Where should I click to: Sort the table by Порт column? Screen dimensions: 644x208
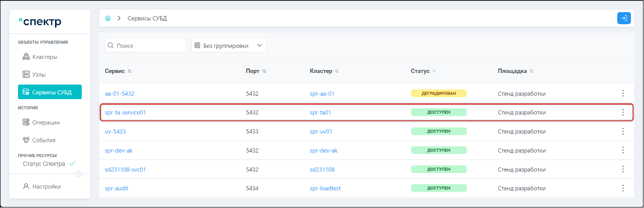(264, 71)
